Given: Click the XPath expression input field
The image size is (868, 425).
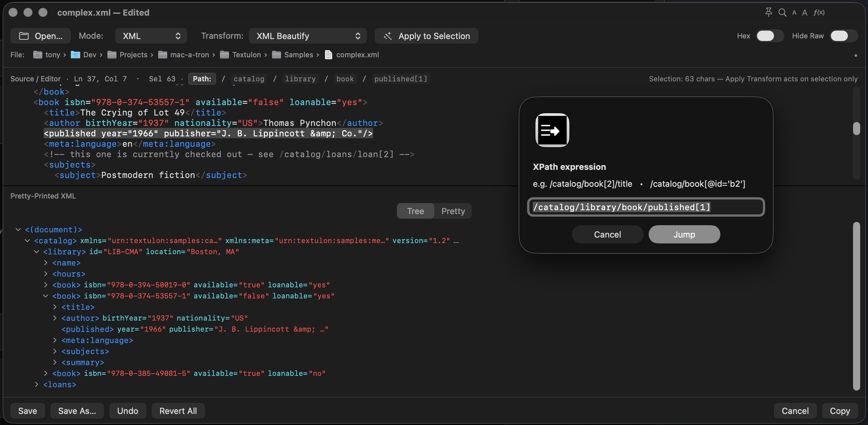Looking at the screenshot, I should coord(646,207).
